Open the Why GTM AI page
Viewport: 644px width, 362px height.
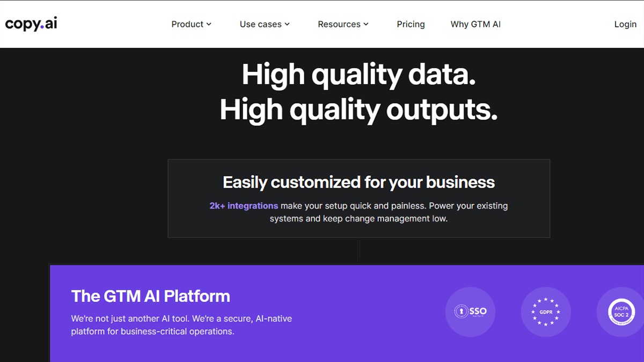(x=475, y=24)
